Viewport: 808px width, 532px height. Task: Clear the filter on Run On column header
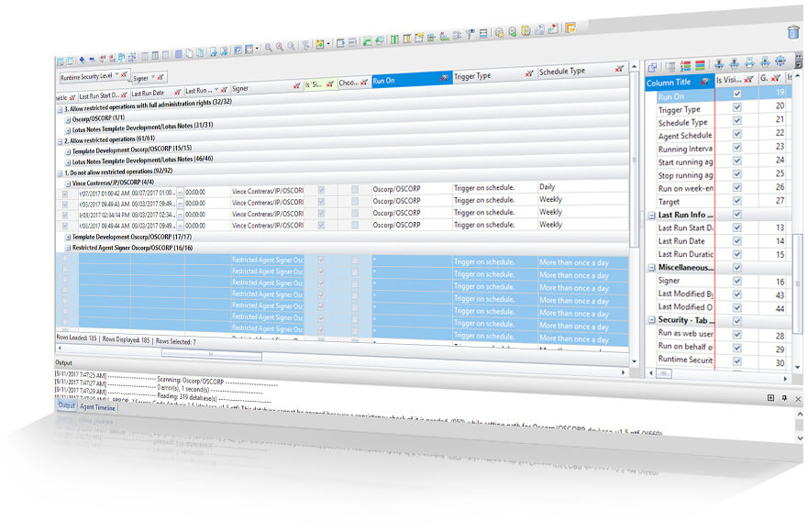click(x=444, y=78)
